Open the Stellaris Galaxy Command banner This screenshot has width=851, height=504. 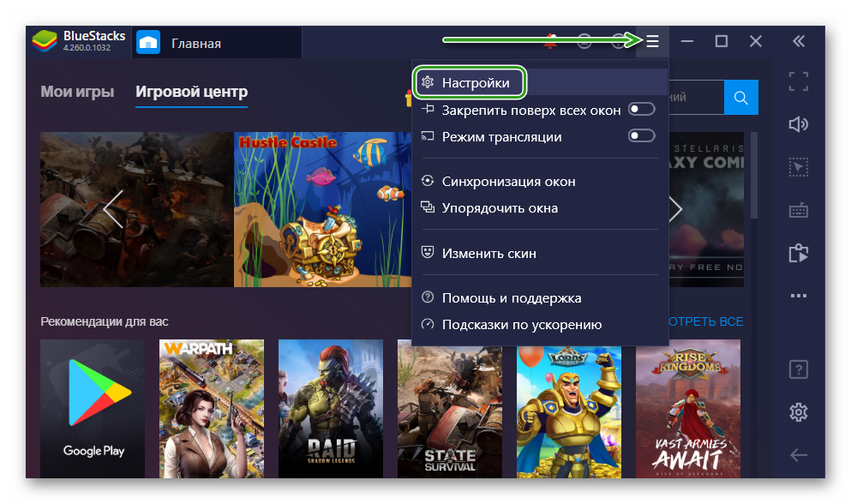pyautogui.click(x=706, y=209)
